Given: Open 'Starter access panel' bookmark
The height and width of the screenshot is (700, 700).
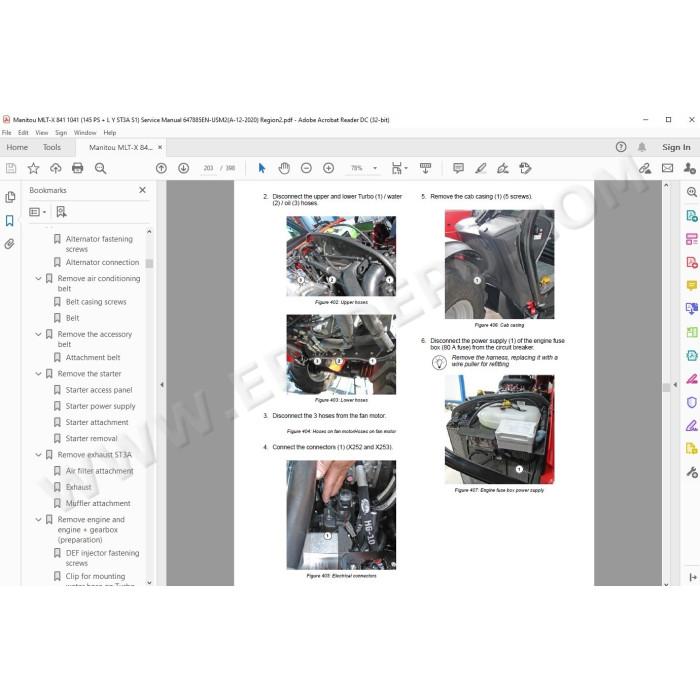Looking at the screenshot, I should coord(99,390).
